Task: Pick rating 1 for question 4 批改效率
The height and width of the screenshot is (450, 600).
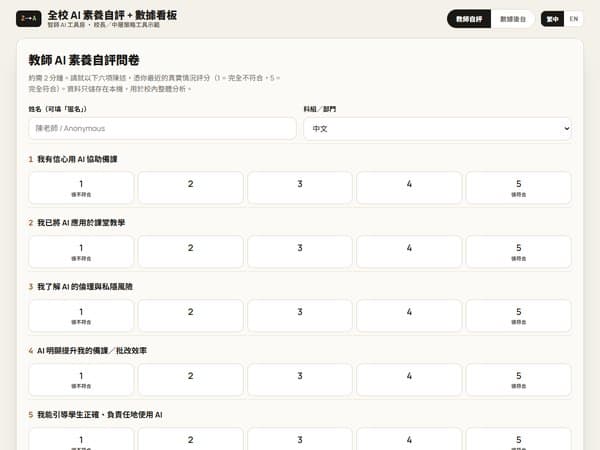Action: coord(81,380)
